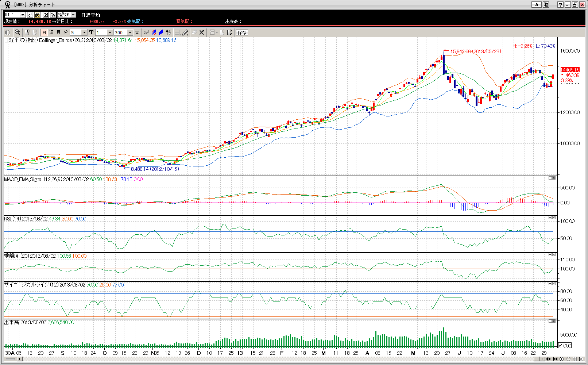
Task: Click the horizontal scrollbar left arrow
Action: [x=20, y=359]
